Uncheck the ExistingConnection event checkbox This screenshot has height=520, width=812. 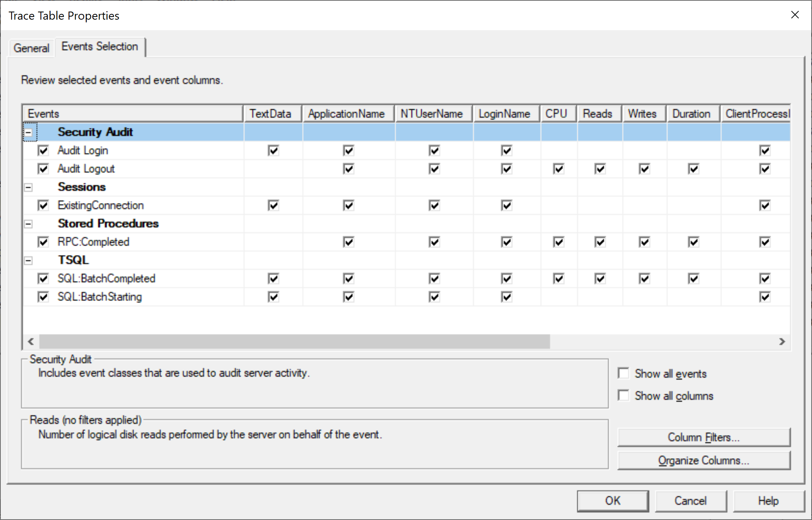43,205
